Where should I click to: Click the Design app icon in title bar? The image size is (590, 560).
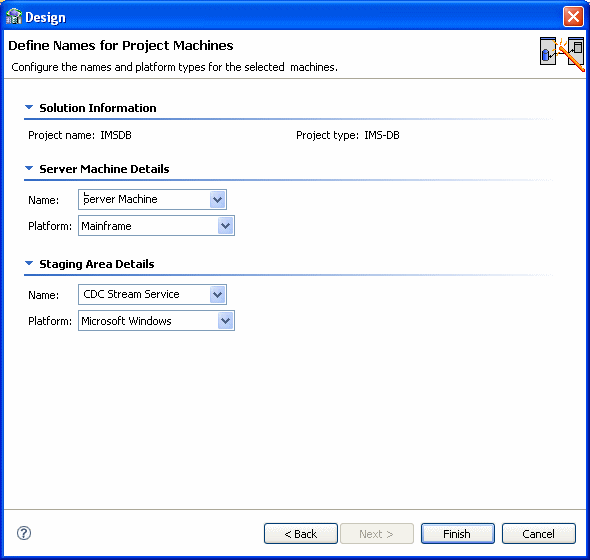(14, 17)
